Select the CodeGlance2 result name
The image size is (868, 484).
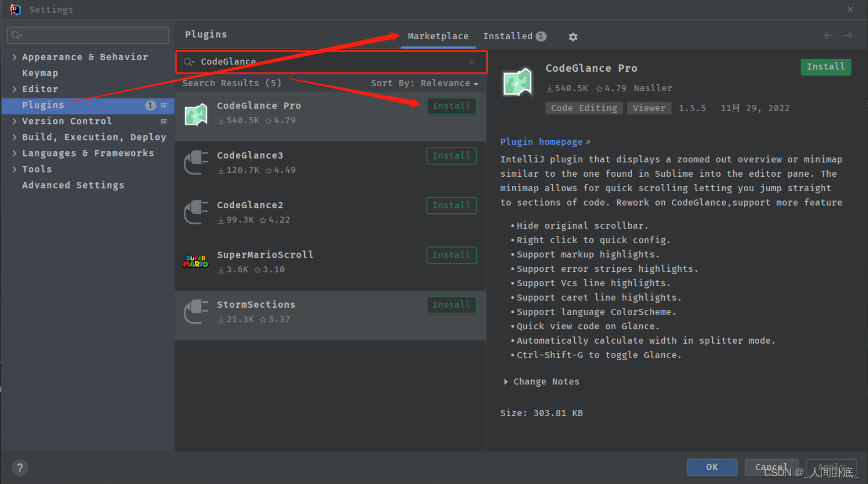250,206
